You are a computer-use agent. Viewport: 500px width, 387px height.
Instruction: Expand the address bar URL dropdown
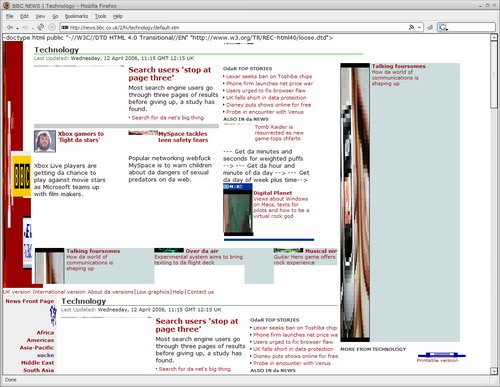tap(419, 27)
